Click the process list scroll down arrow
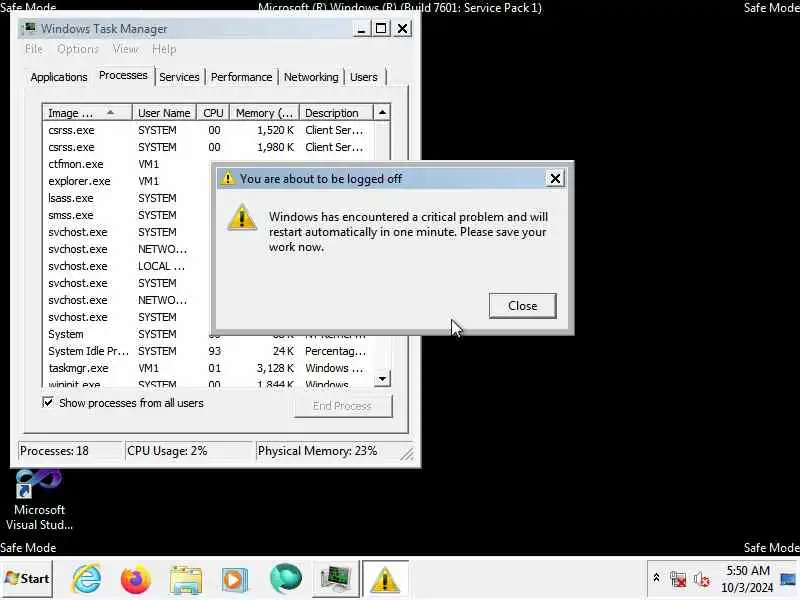The image size is (800, 600). pyautogui.click(x=382, y=379)
